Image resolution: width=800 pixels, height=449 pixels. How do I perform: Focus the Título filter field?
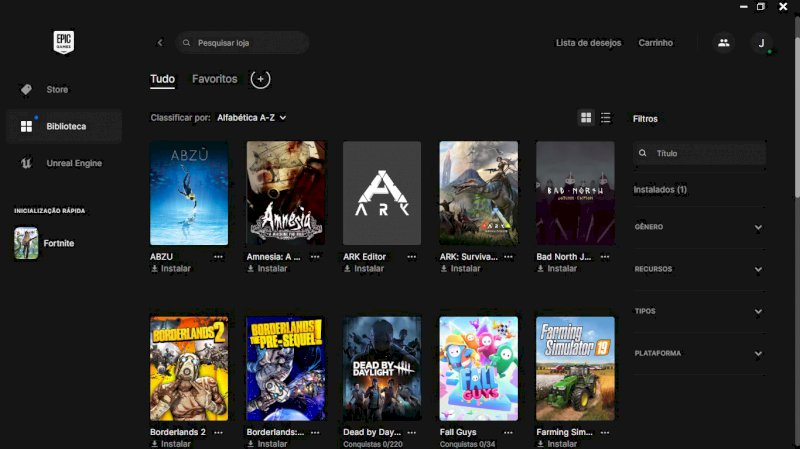[x=699, y=153]
